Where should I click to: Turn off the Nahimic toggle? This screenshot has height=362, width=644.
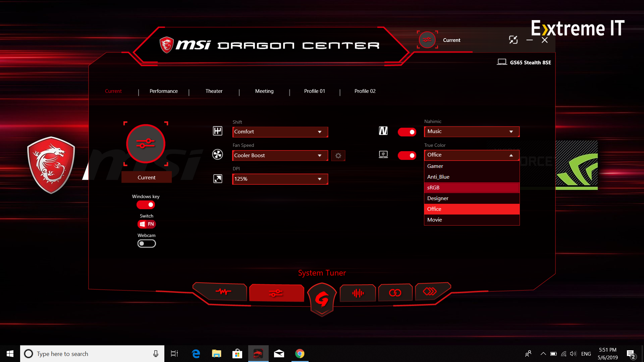407,132
